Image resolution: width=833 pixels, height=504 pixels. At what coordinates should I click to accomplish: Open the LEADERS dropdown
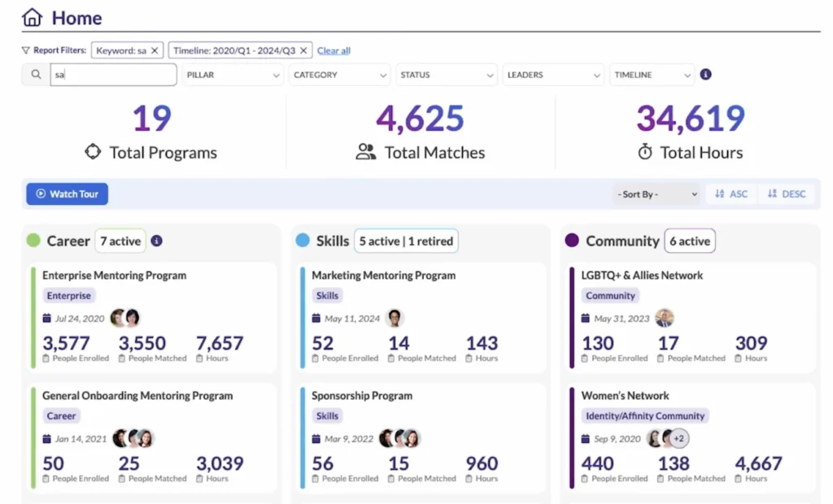click(552, 74)
